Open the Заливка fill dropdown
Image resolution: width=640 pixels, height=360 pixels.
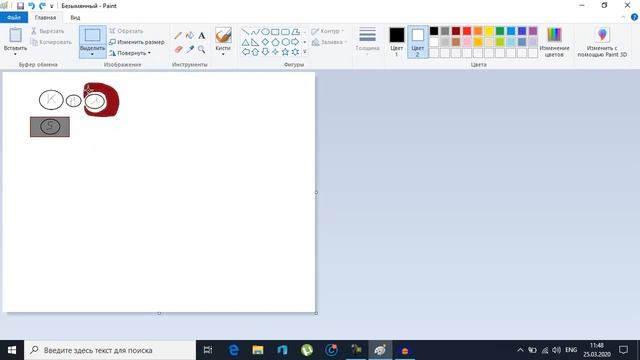click(329, 42)
